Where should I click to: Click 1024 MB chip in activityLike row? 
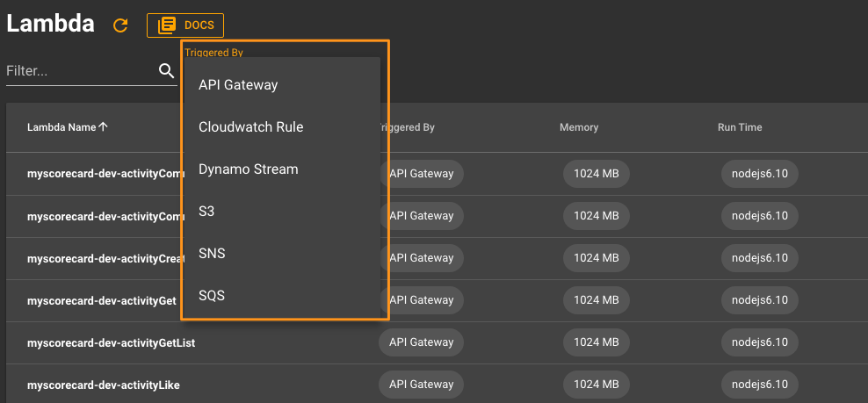[597, 385]
